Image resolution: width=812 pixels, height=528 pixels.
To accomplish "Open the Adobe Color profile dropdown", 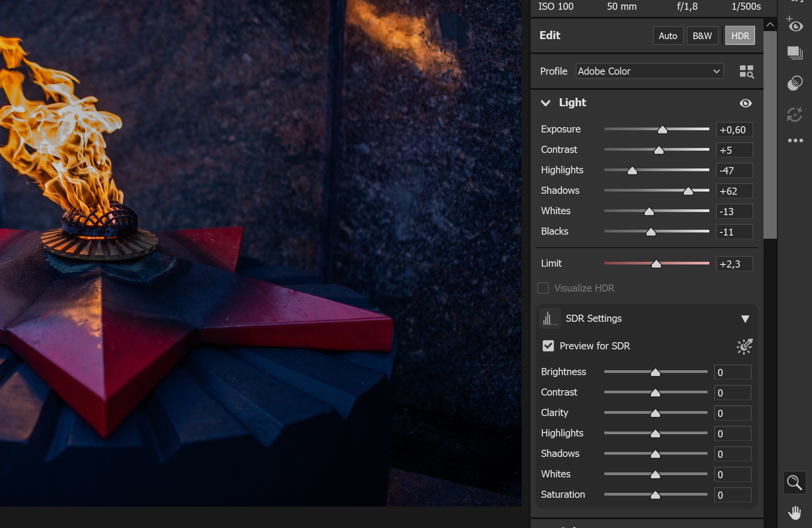I will [649, 71].
